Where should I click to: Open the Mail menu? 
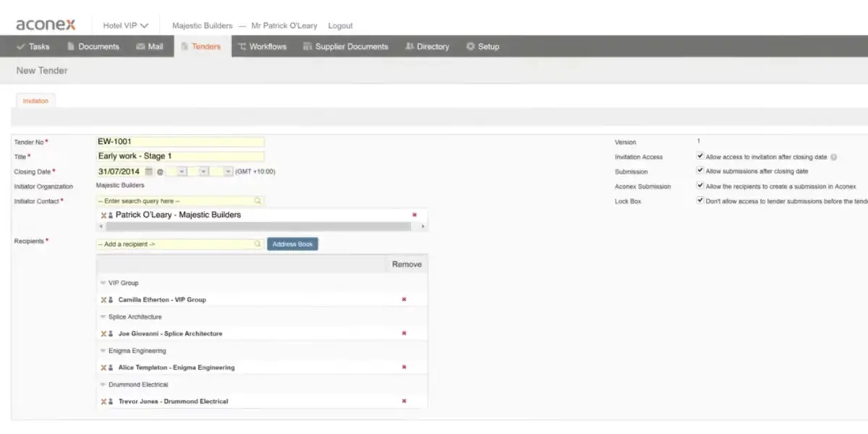[x=150, y=46]
